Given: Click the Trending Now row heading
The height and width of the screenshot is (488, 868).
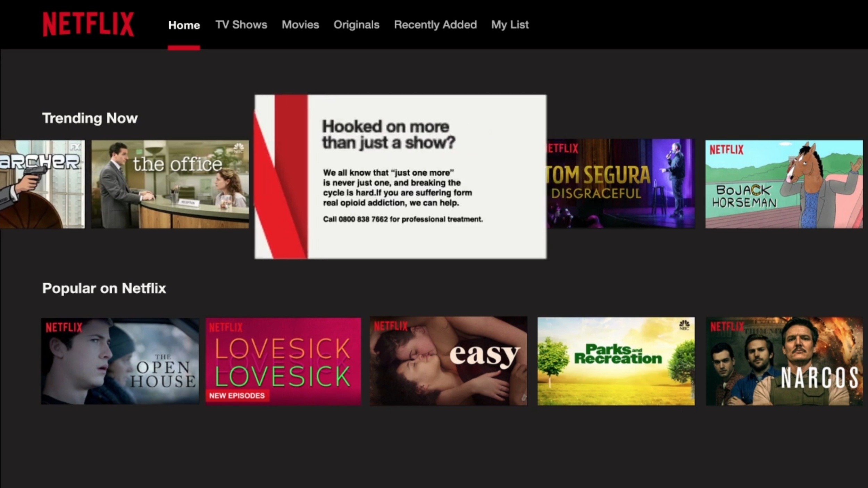Looking at the screenshot, I should 90,118.
